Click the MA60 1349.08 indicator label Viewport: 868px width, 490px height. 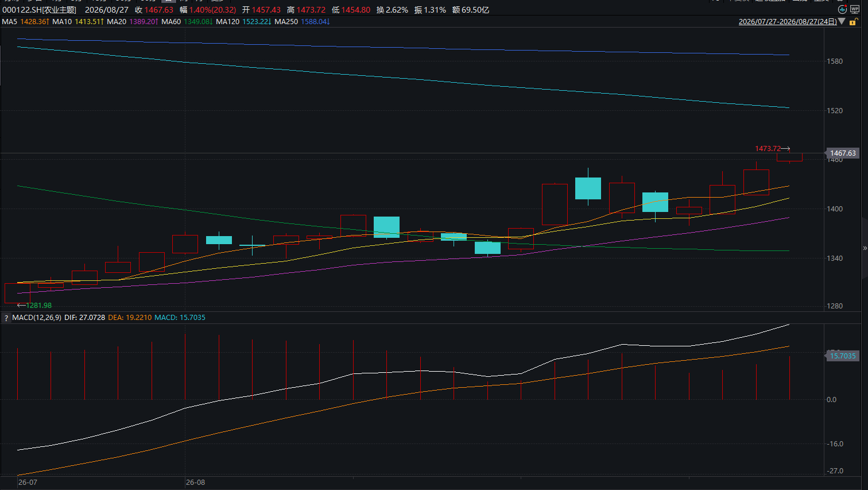click(187, 22)
